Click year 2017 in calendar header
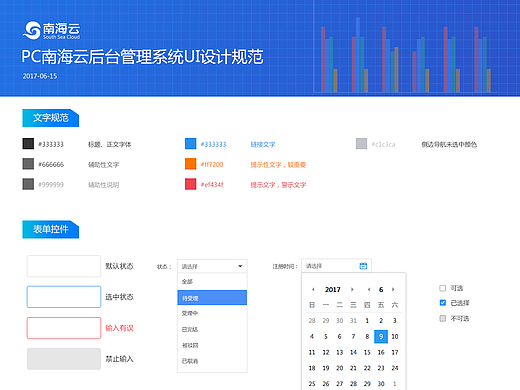 [x=332, y=289]
